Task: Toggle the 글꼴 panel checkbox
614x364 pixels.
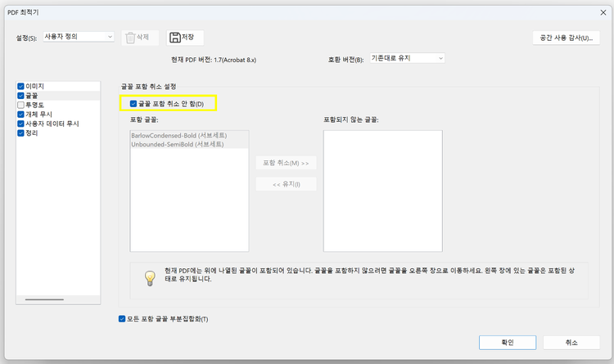Action: pyautogui.click(x=20, y=96)
